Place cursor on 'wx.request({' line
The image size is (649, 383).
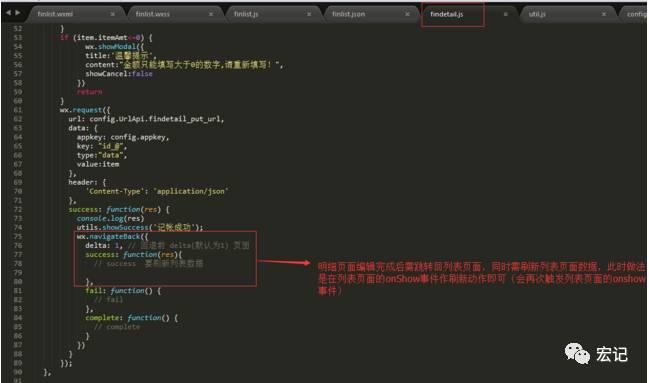85,110
